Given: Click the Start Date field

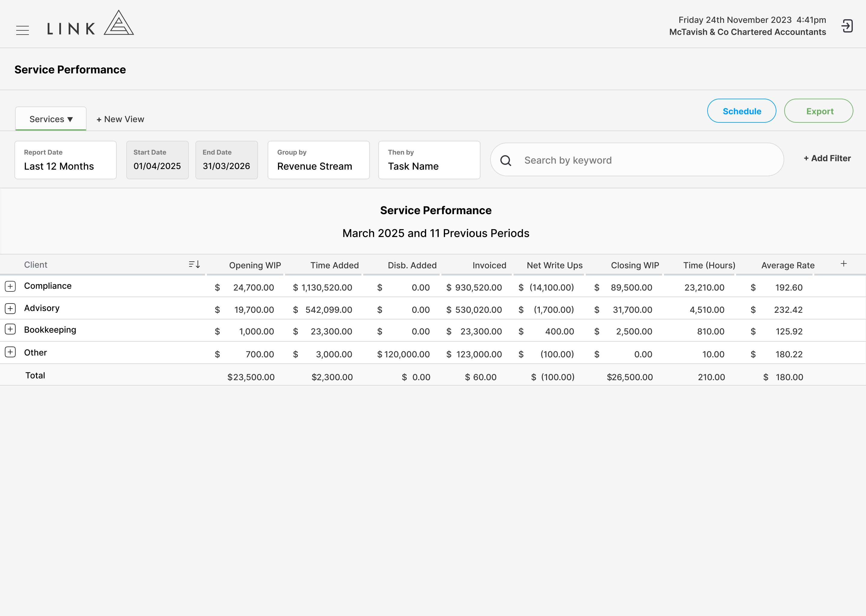Looking at the screenshot, I should pyautogui.click(x=157, y=160).
